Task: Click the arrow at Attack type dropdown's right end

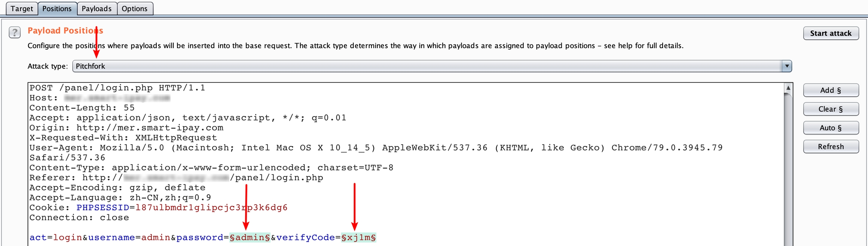Action: pyautogui.click(x=787, y=66)
